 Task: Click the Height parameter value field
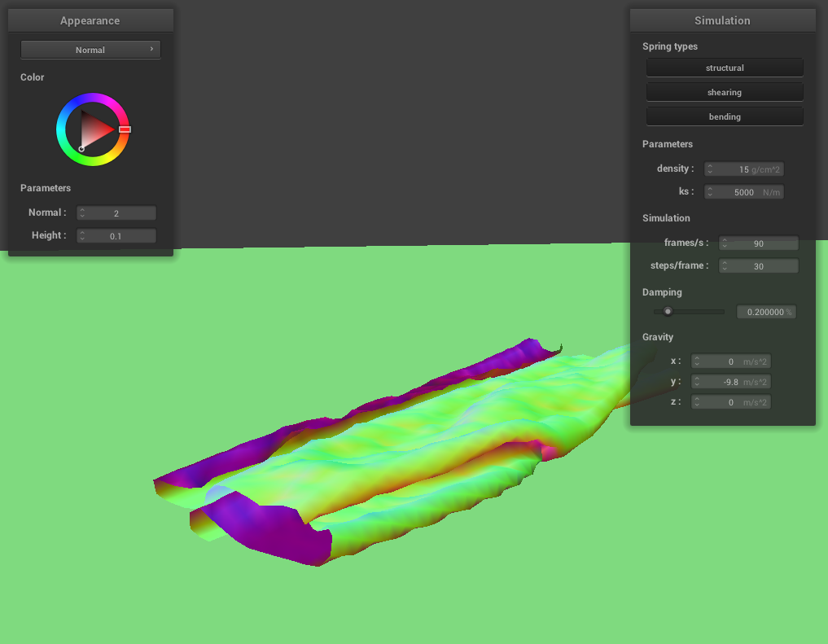tap(116, 235)
